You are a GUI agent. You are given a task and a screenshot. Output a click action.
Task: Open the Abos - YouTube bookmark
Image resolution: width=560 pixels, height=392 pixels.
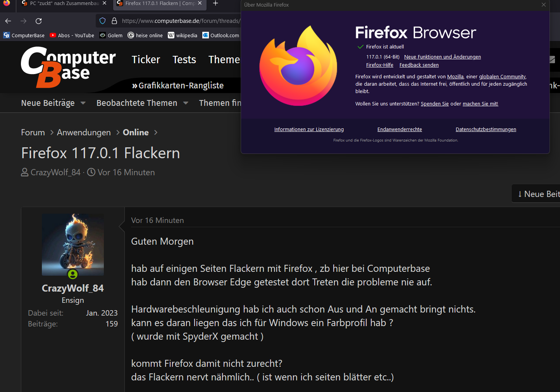coord(72,35)
